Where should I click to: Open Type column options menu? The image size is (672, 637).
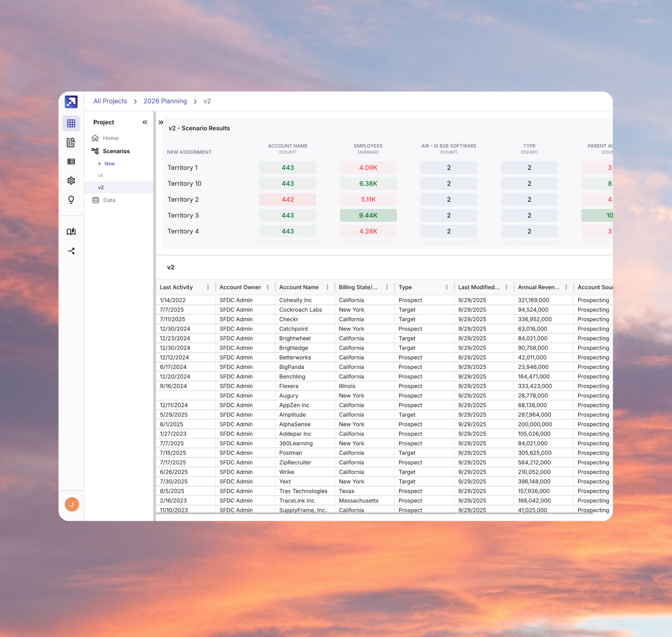click(x=447, y=287)
